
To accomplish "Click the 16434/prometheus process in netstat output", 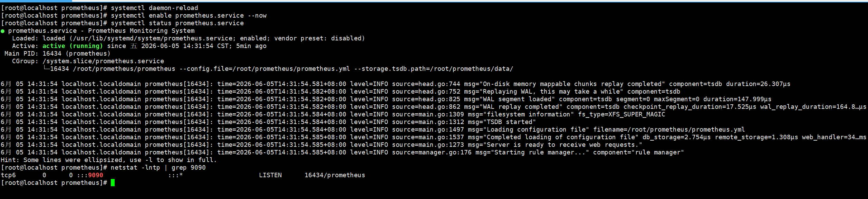I will pyautogui.click(x=335, y=175).
